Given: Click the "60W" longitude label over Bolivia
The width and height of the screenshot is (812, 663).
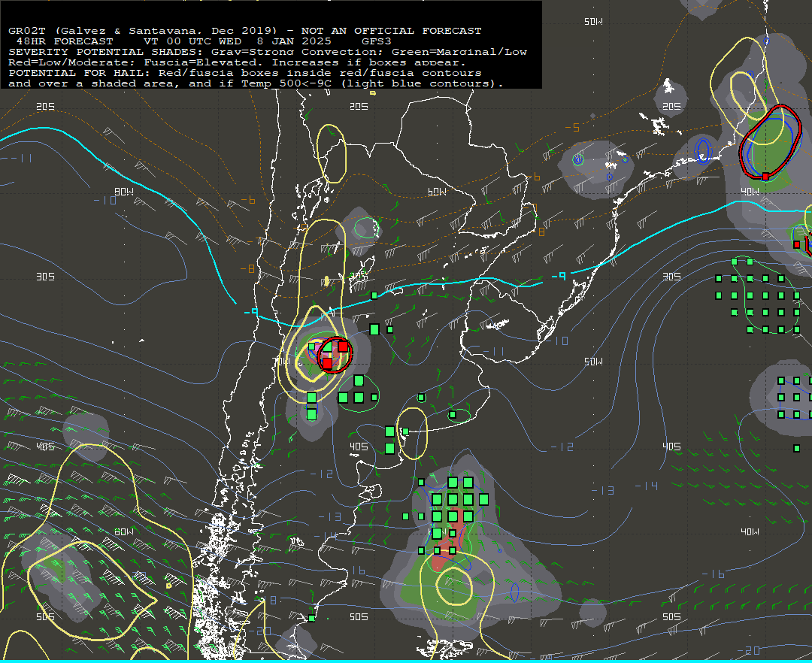Looking at the screenshot, I should [x=437, y=192].
